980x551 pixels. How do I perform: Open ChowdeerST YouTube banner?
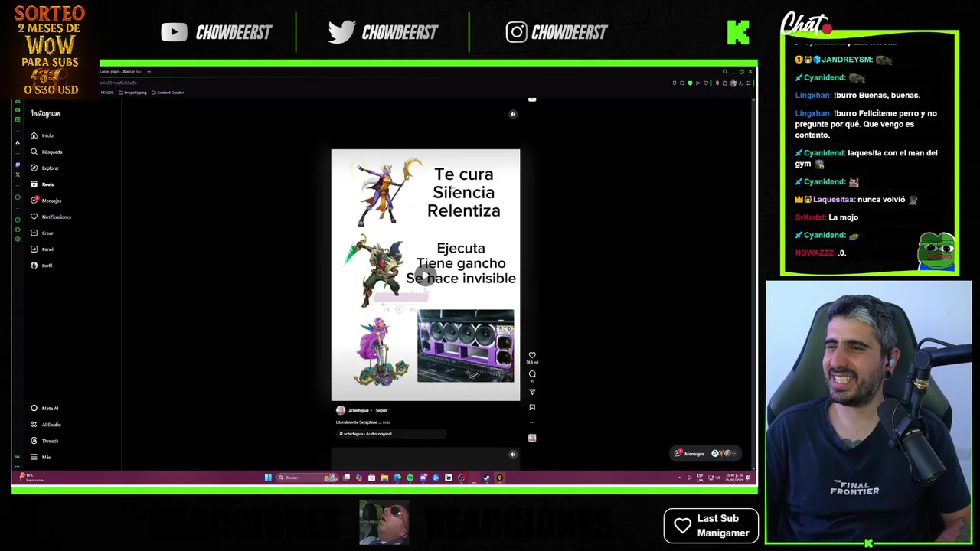click(216, 32)
